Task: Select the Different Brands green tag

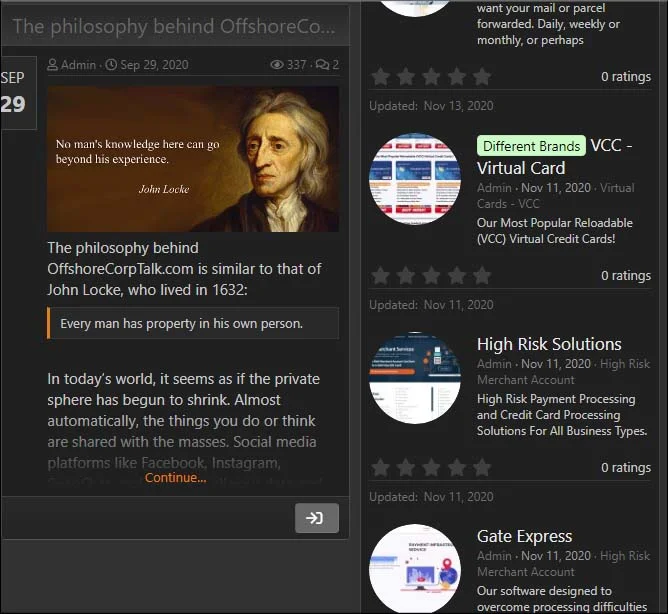Action: click(x=531, y=146)
